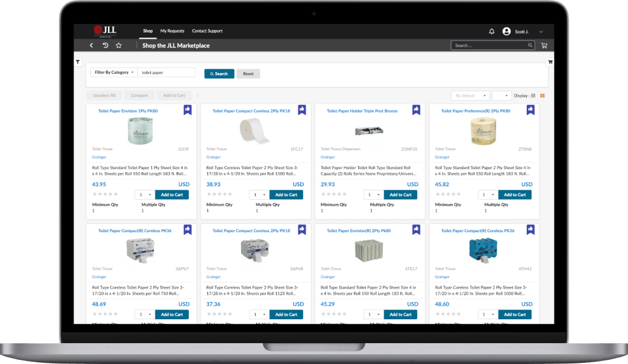Toggle bookmark on Toilet Paper Holder Triple Post
The image size is (628, 364).
point(416,110)
